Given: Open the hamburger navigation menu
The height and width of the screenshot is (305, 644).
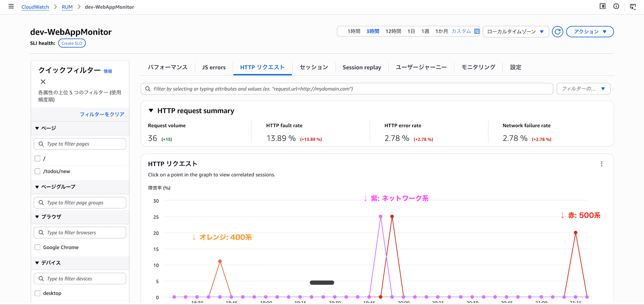Looking at the screenshot, I should pos(11,6).
